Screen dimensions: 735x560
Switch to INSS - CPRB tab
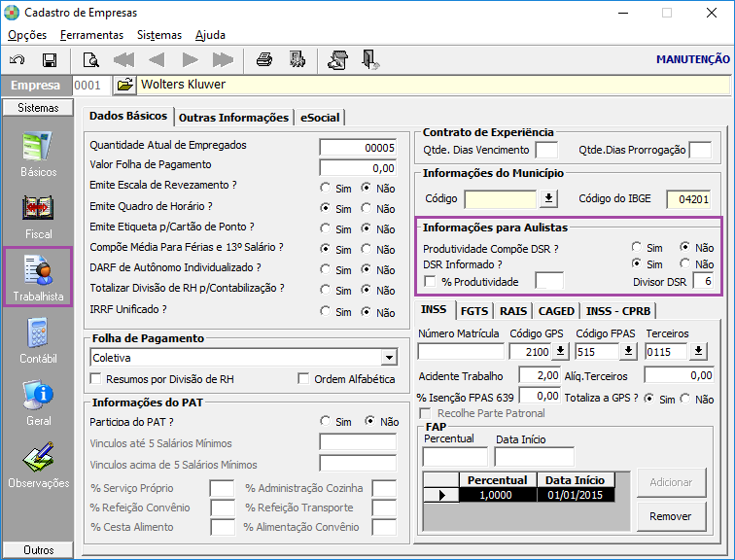pos(617,311)
